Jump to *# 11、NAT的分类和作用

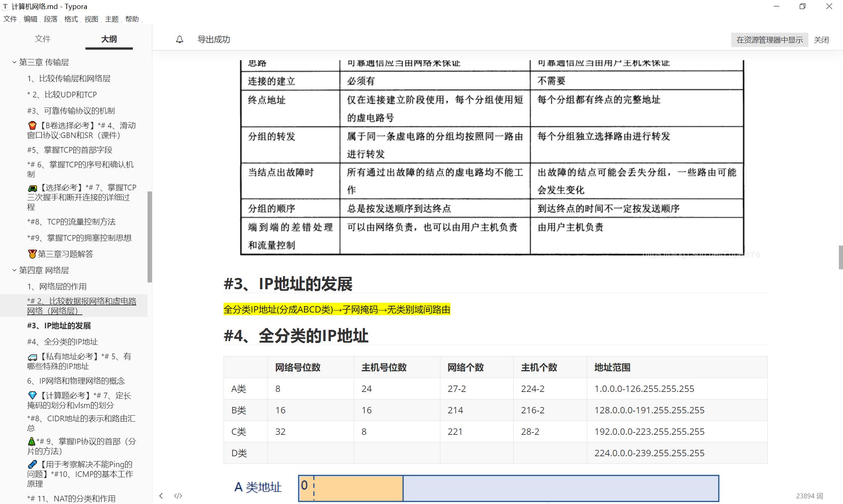72,499
